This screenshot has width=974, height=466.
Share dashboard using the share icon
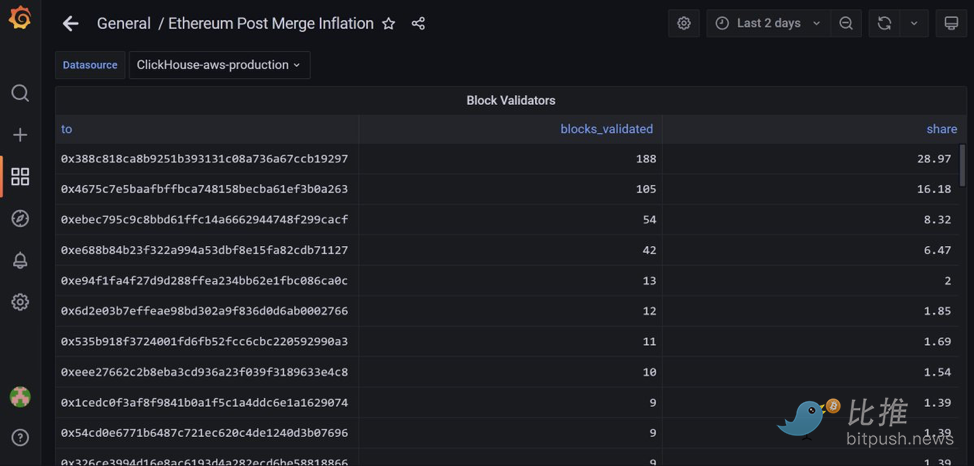click(x=418, y=23)
